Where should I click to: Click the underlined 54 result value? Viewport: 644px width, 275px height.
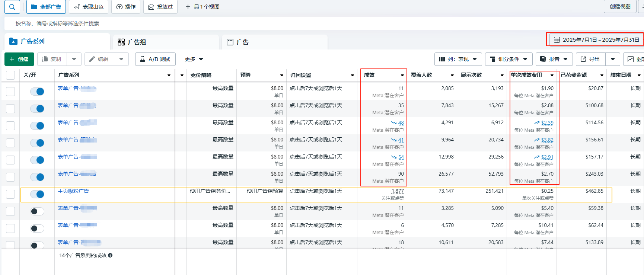coord(401,157)
